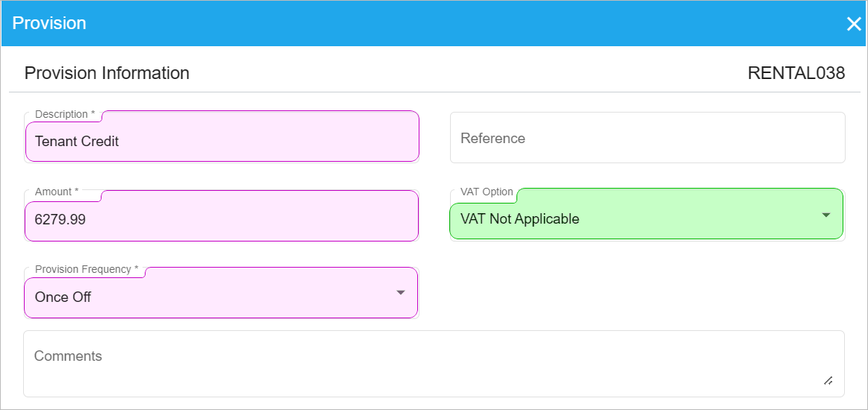Image resolution: width=868 pixels, height=410 pixels.
Task: Click into the Reference field
Action: point(647,138)
